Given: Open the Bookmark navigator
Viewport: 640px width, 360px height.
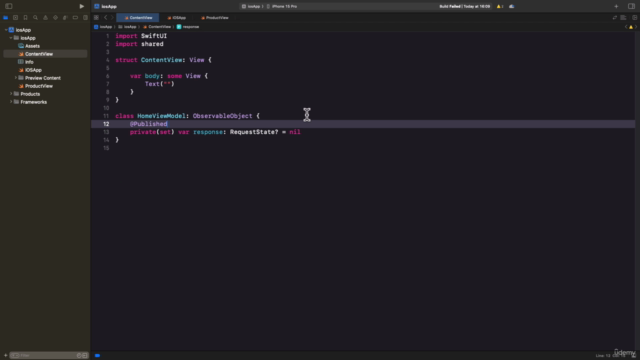Looking at the screenshot, I should 25,18.
